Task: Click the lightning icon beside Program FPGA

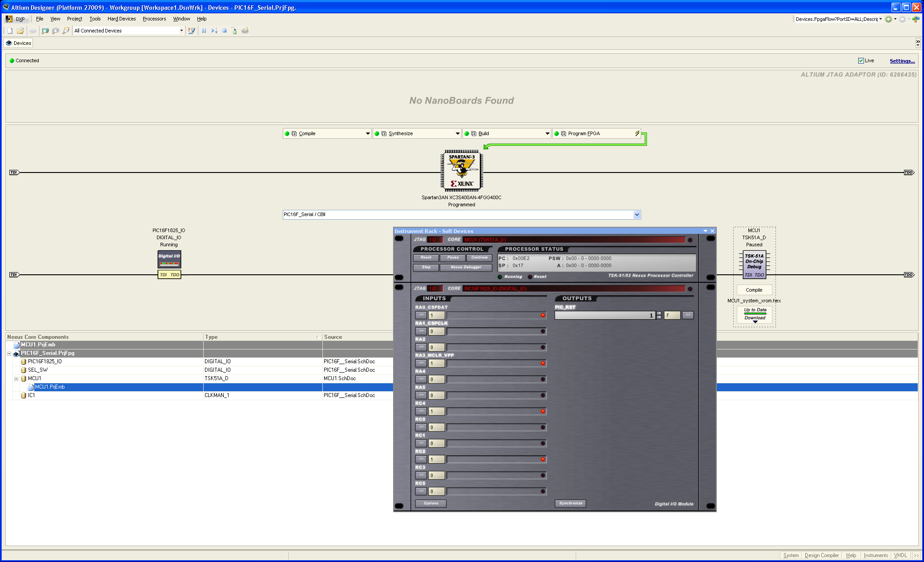Action: point(637,133)
